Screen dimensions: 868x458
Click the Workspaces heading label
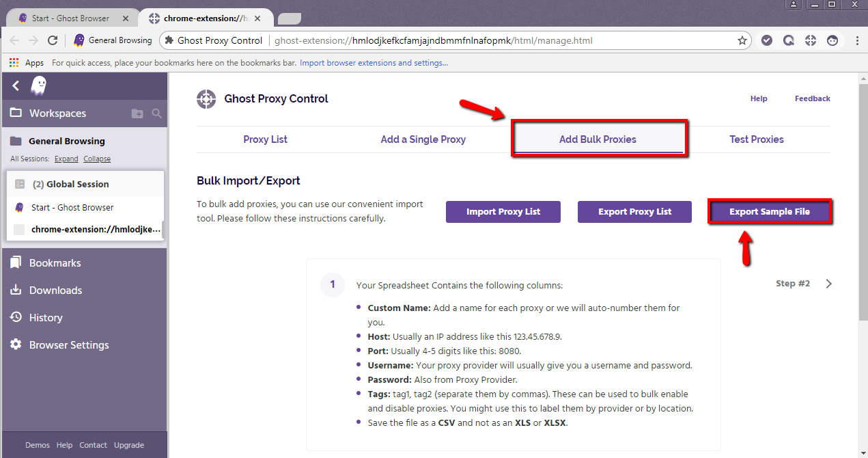coord(57,113)
